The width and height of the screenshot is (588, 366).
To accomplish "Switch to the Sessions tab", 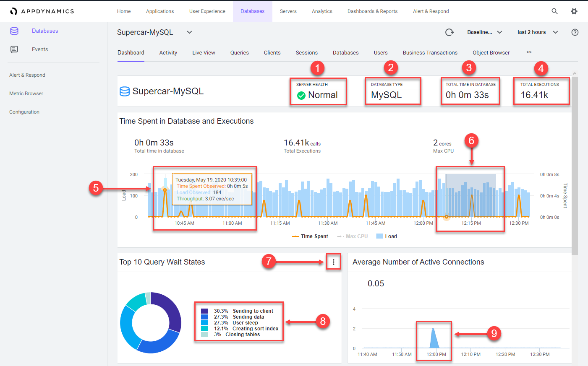I will (x=307, y=53).
